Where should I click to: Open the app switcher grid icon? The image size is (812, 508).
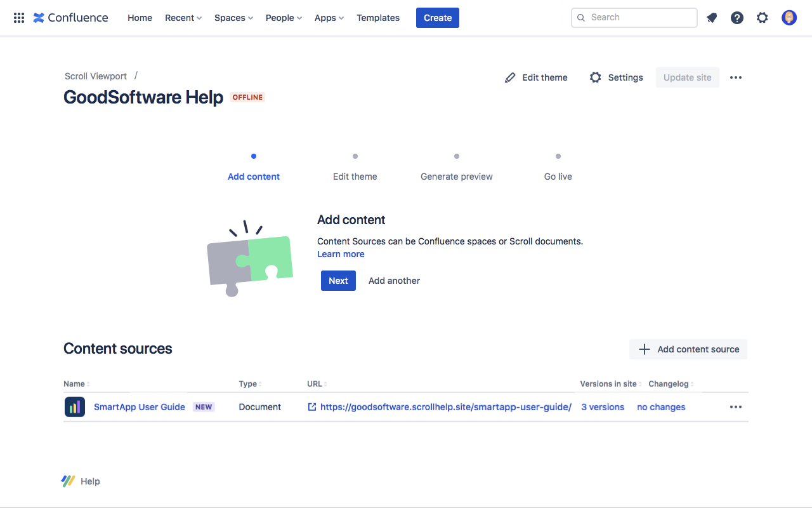click(19, 18)
